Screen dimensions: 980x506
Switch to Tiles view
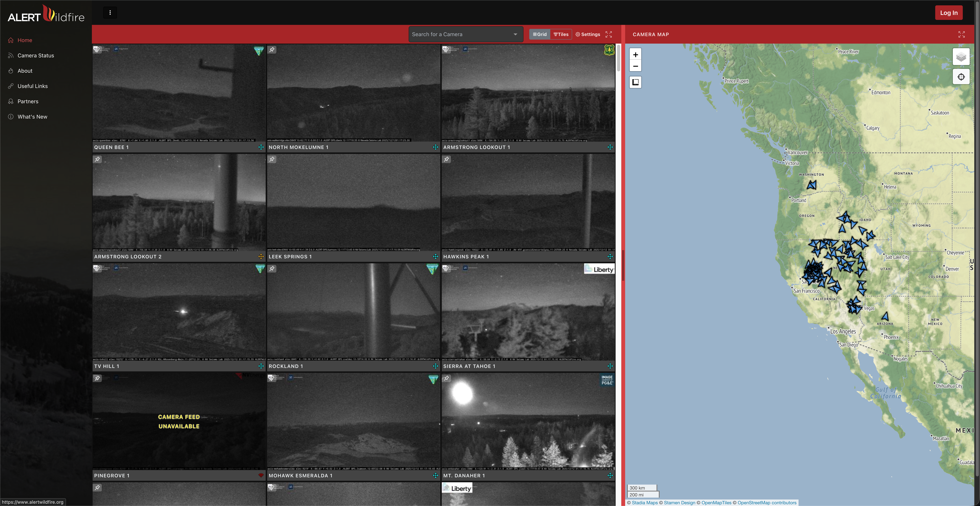point(561,35)
